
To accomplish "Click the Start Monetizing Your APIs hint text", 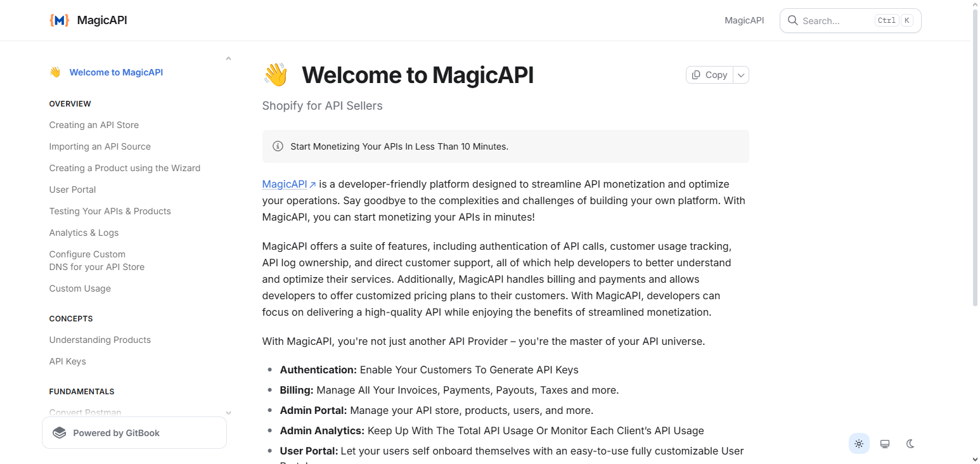I will (x=399, y=146).
